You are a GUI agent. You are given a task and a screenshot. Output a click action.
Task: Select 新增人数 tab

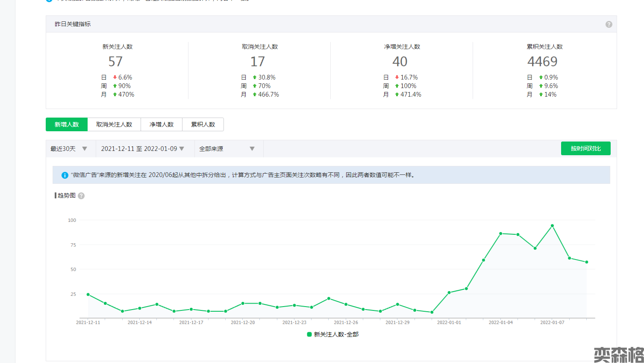67,124
